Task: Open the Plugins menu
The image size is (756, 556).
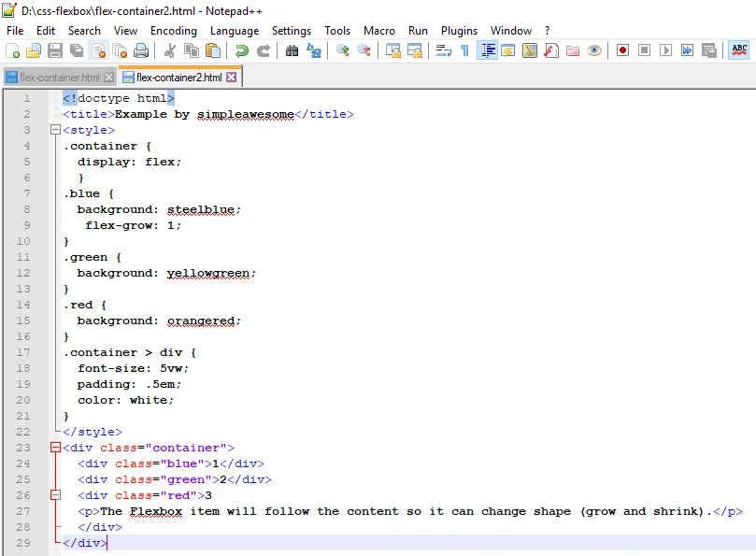Action: [x=459, y=31]
